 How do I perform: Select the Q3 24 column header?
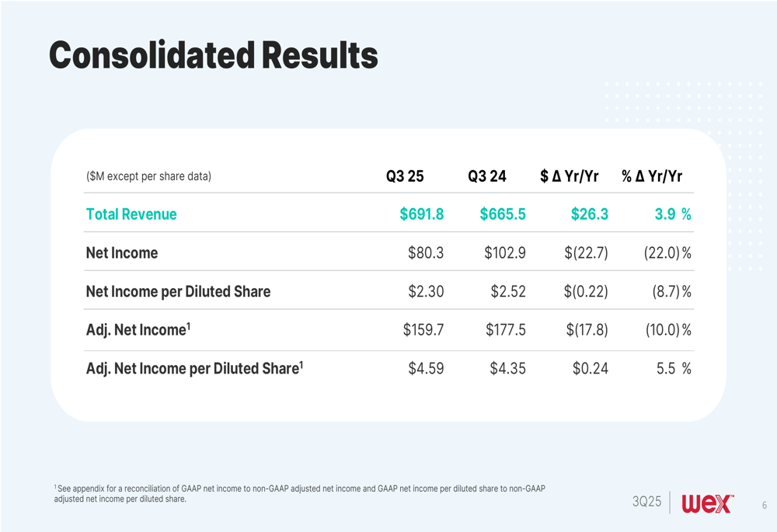[x=487, y=176]
